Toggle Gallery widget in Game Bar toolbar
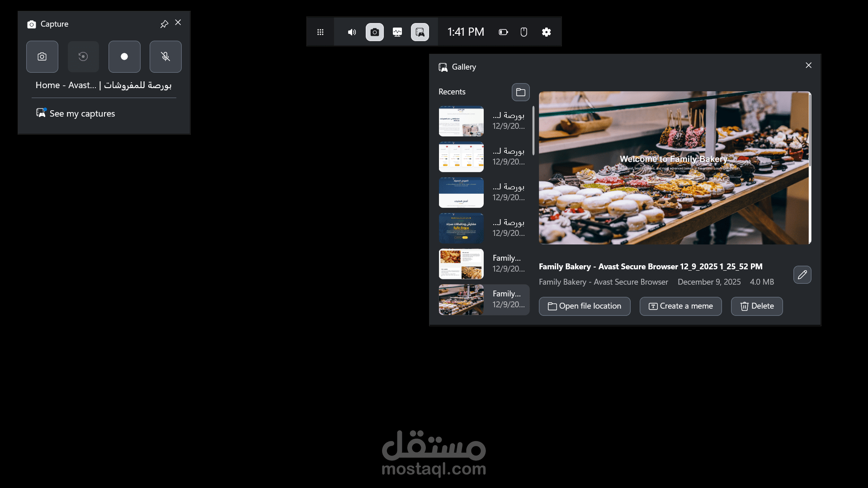Viewport: 868px width, 488px height. pyautogui.click(x=420, y=32)
